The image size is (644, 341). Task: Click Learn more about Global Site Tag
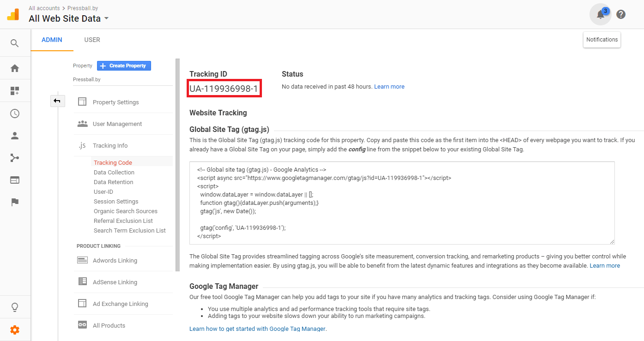point(605,266)
